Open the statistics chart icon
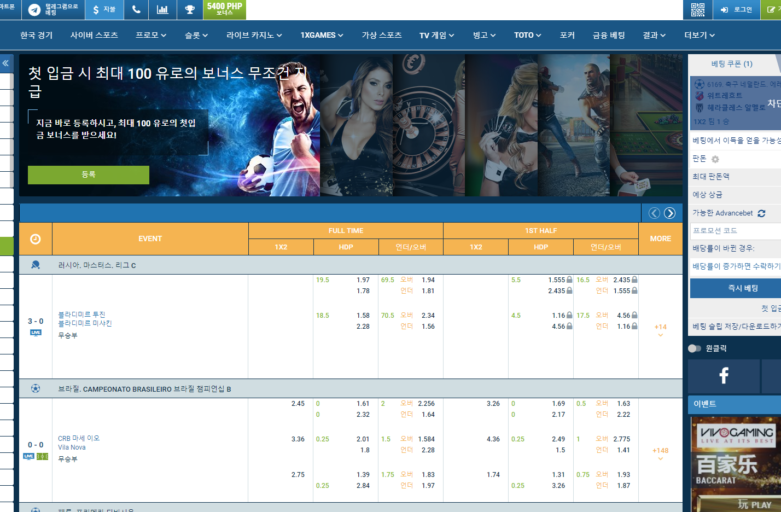 (x=162, y=9)
